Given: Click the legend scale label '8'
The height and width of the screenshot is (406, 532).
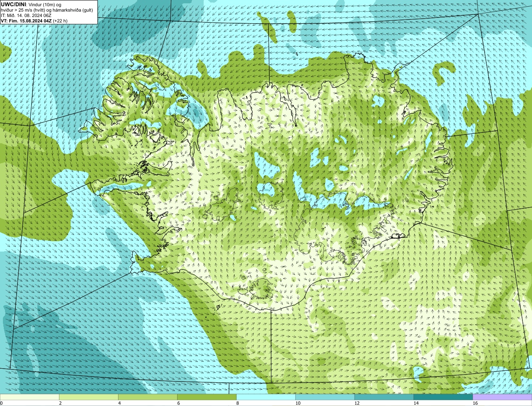Looking at the screenshot, I should pos(238,403).
